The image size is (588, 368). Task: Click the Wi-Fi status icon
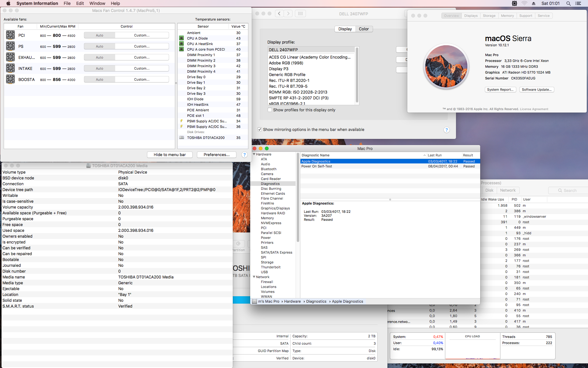click(524, 3)
